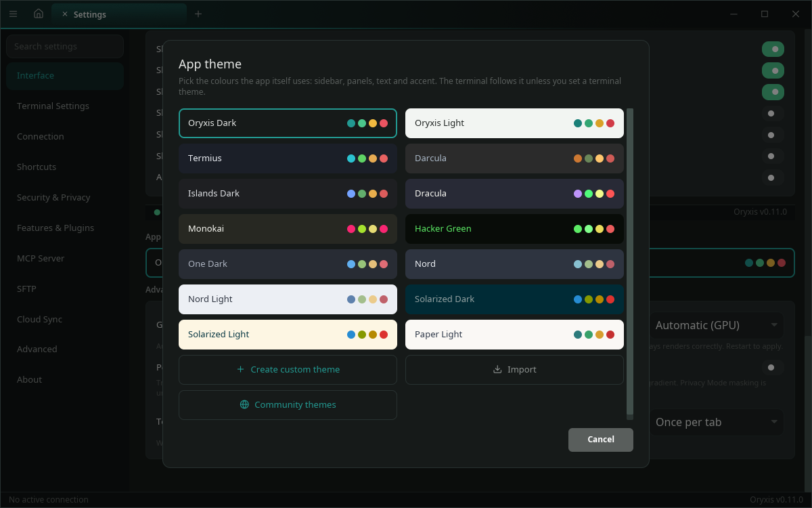
Task: Cancel the App theme dialog
Action: pyautogui.click(x=601, y=440)
